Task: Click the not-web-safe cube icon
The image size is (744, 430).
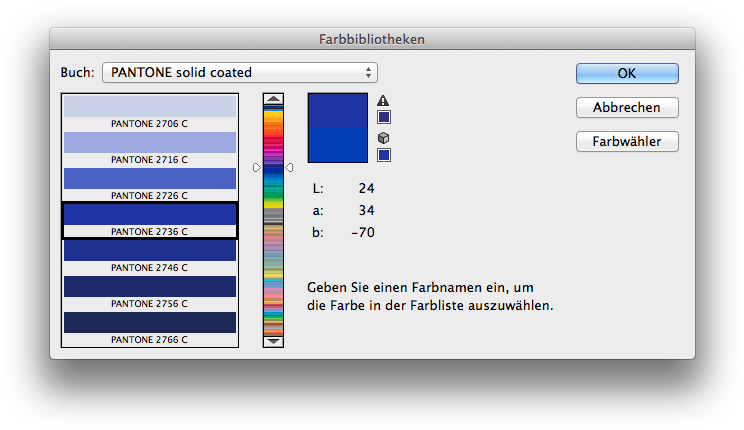Action: click(x=383, y=138)
